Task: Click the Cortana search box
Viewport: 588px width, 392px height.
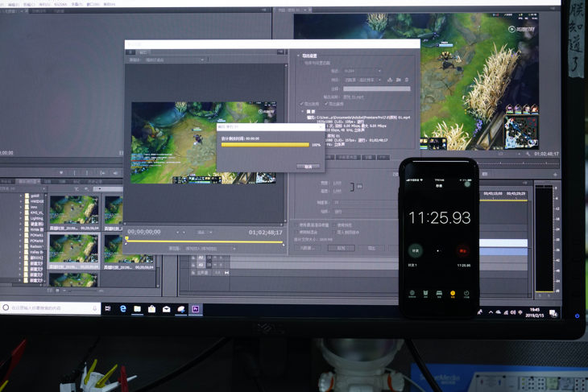Action: [50, 308]
